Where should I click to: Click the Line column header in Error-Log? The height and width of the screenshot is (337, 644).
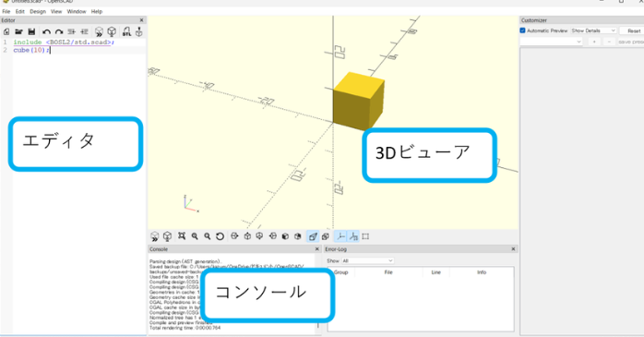coord(435,272)
